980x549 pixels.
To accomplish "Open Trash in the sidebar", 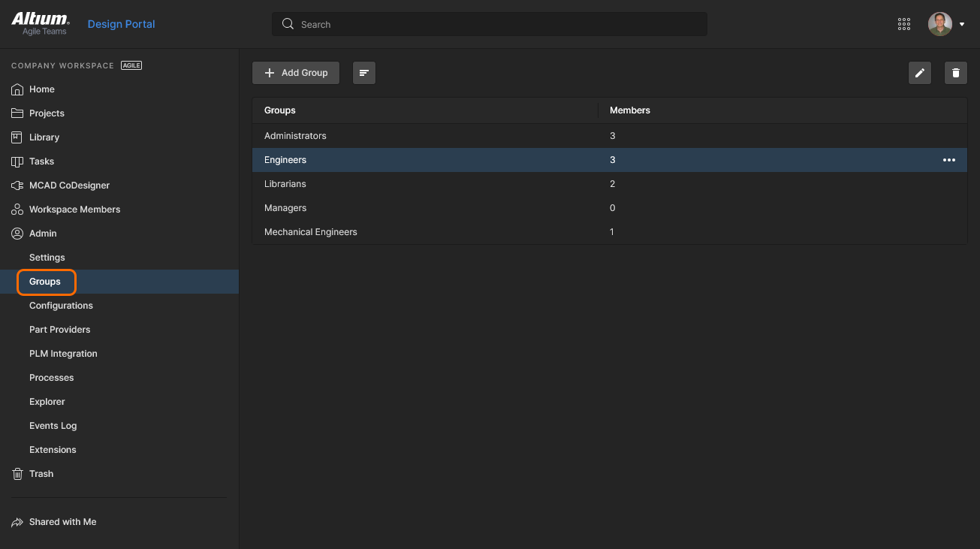I will [41, 474].
